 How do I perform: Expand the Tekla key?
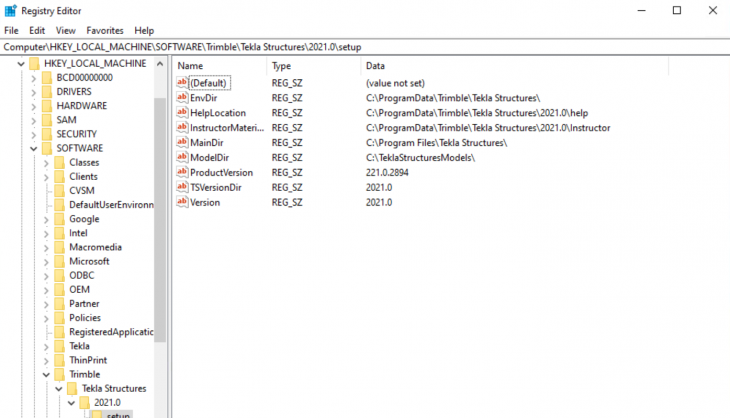tap(46, 346)
